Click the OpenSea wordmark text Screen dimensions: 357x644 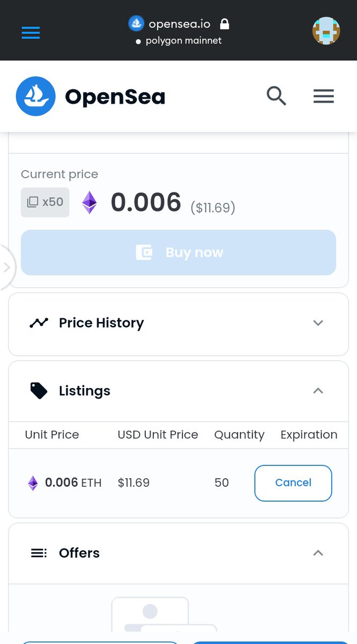click(115, 97)
